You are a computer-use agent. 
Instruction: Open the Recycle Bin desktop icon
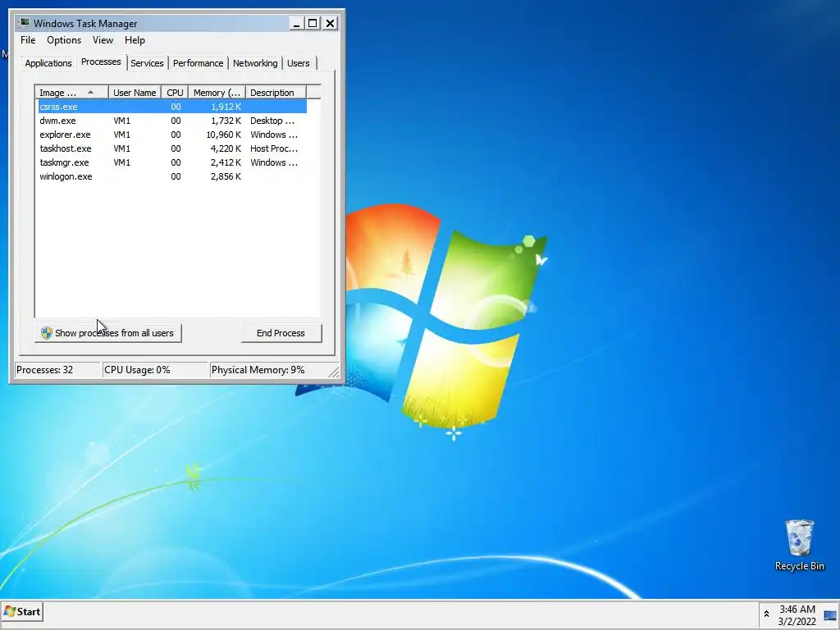799,545
